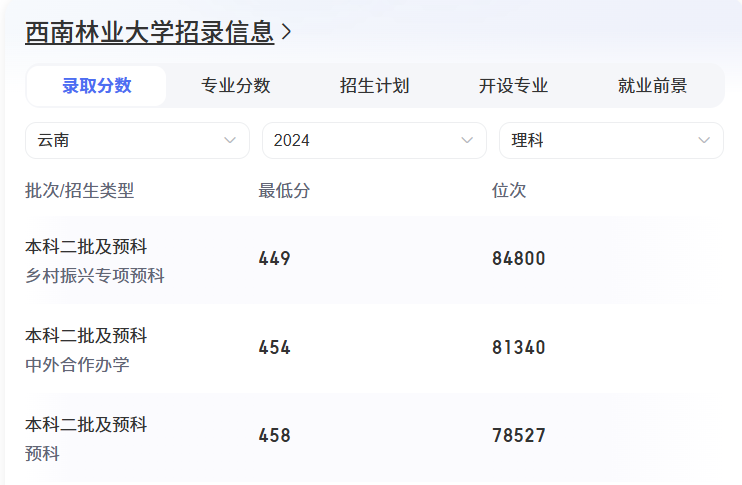Click 本科二批及预科 above 中外合作办学
Screen dimensions: 742x485
[86, 335]
